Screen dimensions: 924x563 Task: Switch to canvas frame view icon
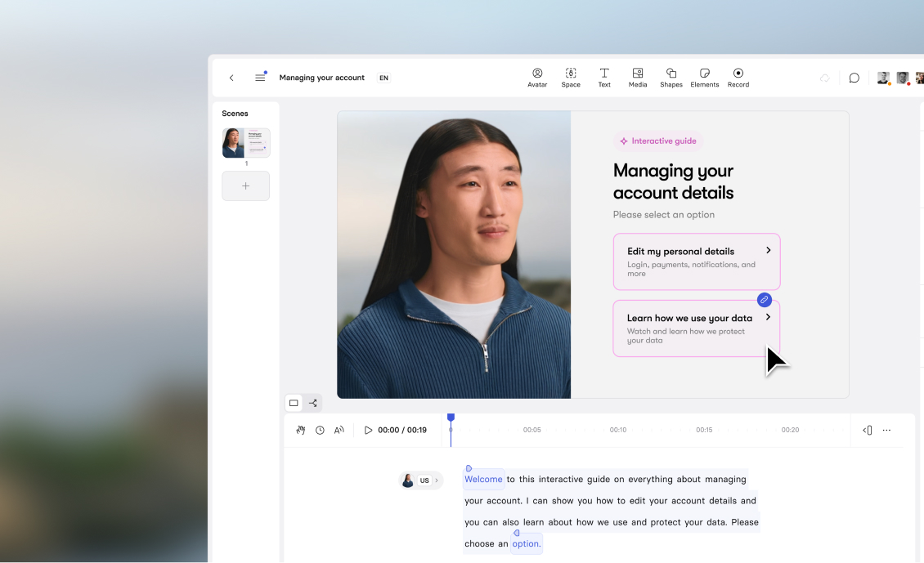(x=294, y=404)
